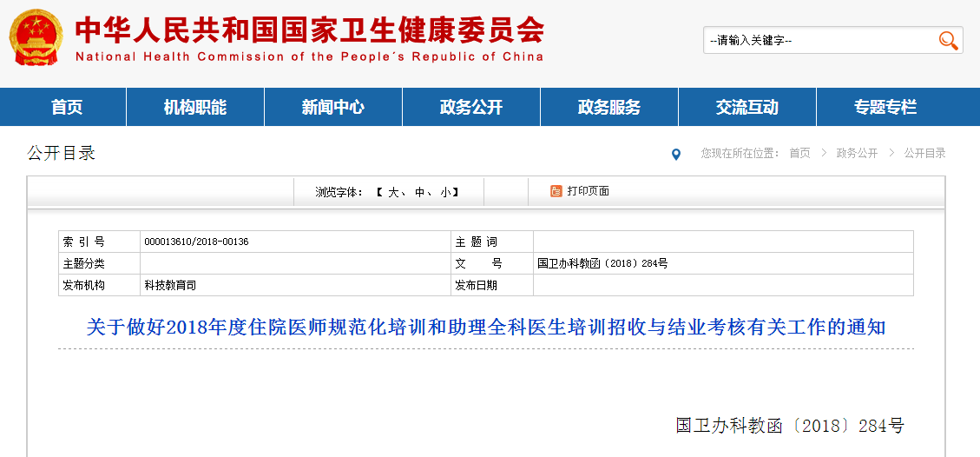Go to 公开目录 in the breadcrumb
Screen dimensions: 980x457
click(925, 153)
